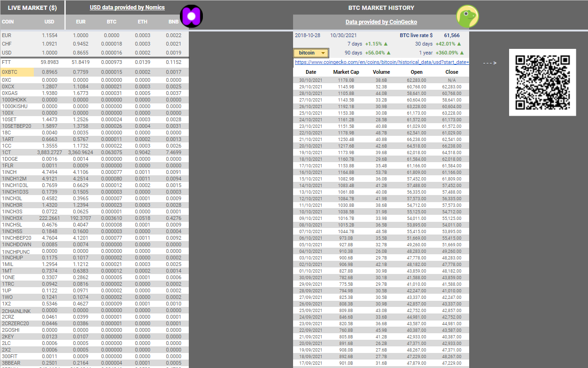Click the ETH column header
The image size is (588, 368).
pos(142,22)
